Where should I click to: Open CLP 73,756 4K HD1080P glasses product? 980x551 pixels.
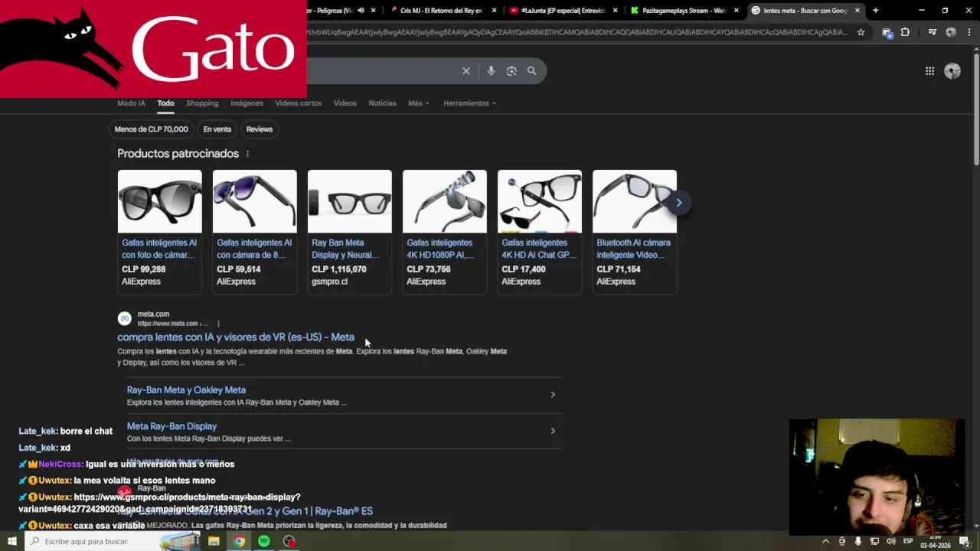coord(444,231)
